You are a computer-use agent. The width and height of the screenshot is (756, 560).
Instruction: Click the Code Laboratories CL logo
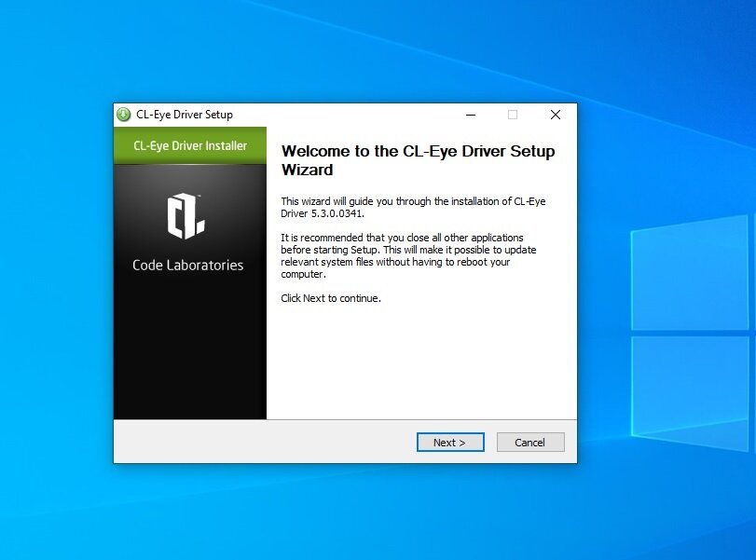186,216
